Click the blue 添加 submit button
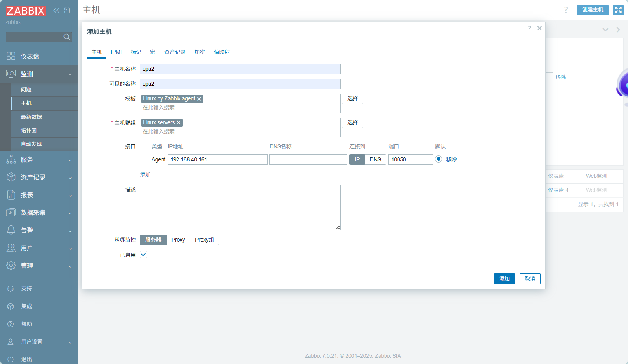The height and width of the screenshot is (364, 628). (x=504, y=279)
